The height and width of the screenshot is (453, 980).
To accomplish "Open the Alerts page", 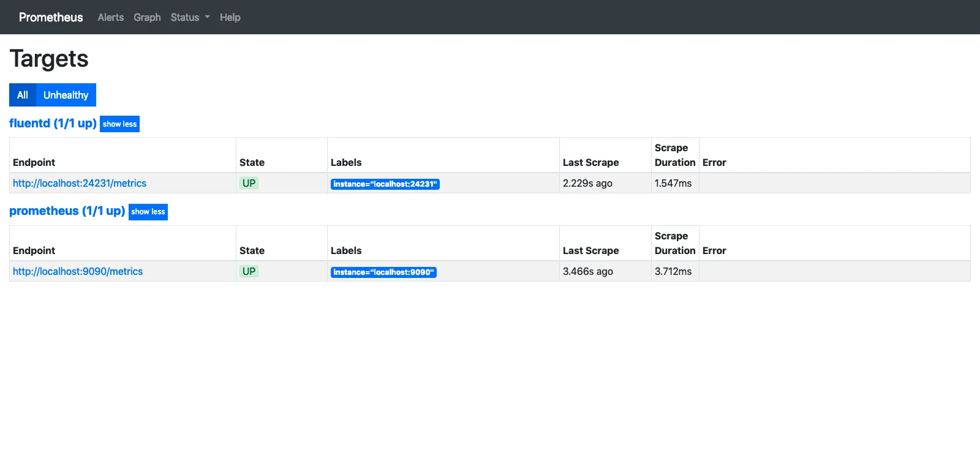I will click(111, 17).
